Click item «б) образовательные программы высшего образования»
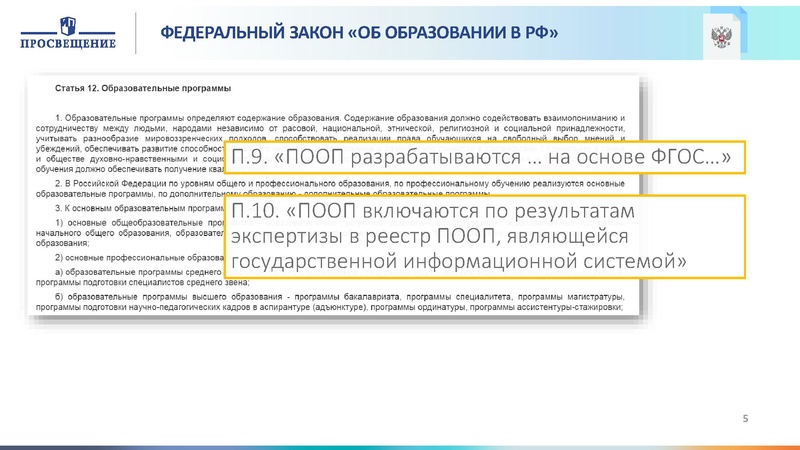The image size is (800, 450). coord(330,302)
